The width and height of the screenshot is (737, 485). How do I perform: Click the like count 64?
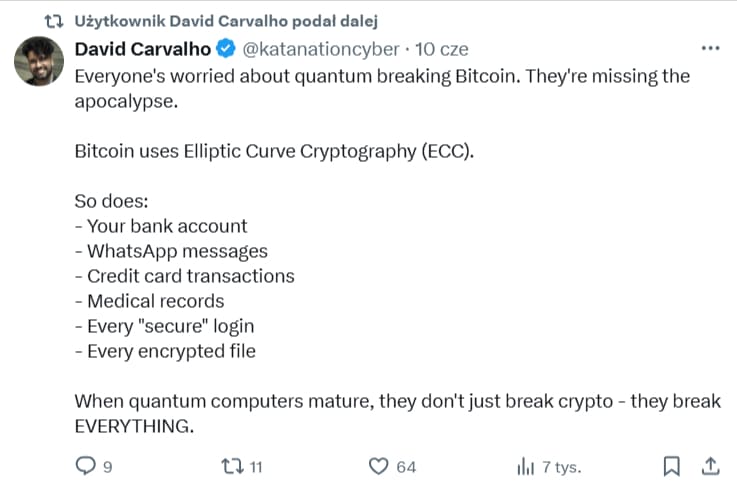(406, 467)
